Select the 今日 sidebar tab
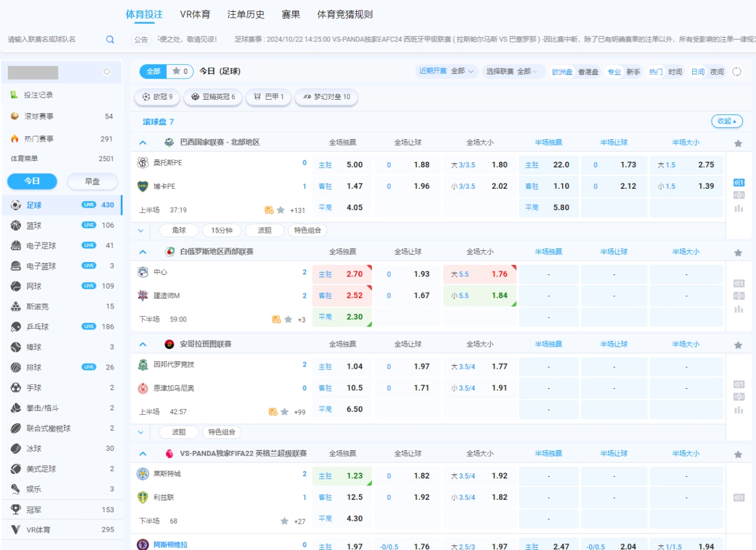The height and width of the screenshot is (550, 756). coord(32,181)
